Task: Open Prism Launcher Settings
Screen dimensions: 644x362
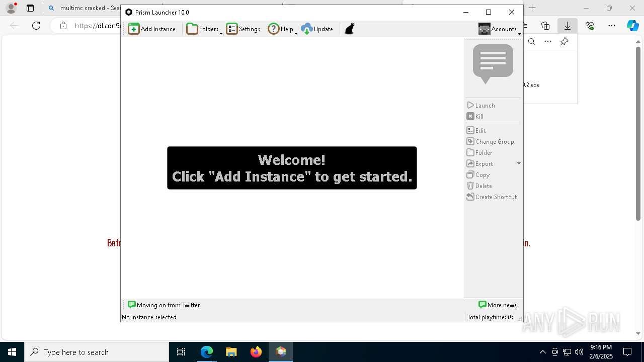Action: click(x=243, y=29)
